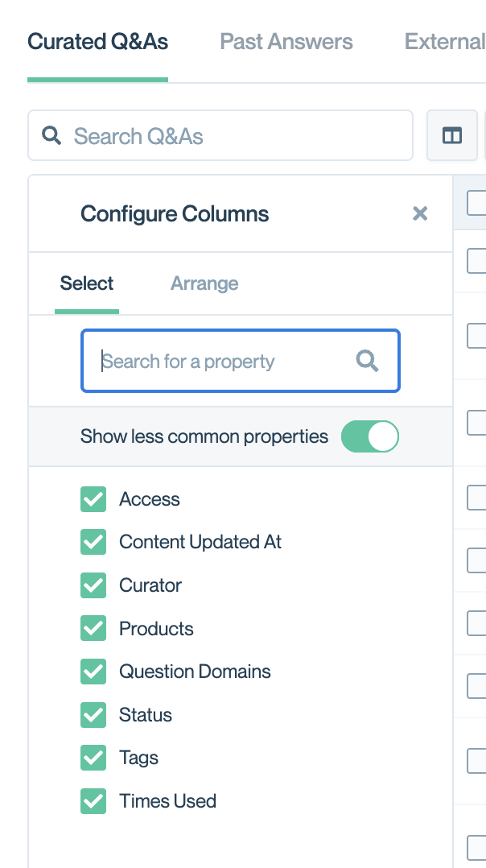Uncheck the Access column checkbox

coord(93,499)
